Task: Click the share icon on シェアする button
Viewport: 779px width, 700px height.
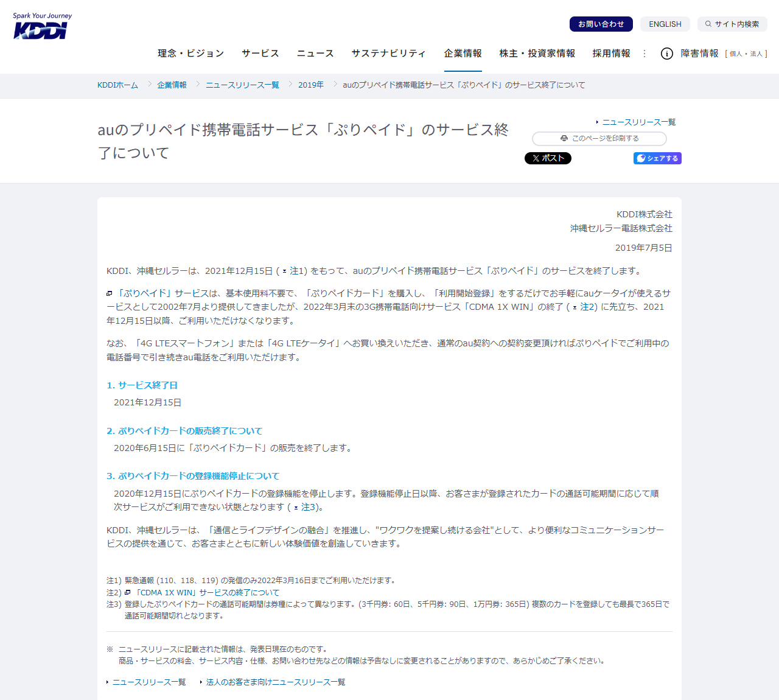Action: coord(641,158)
